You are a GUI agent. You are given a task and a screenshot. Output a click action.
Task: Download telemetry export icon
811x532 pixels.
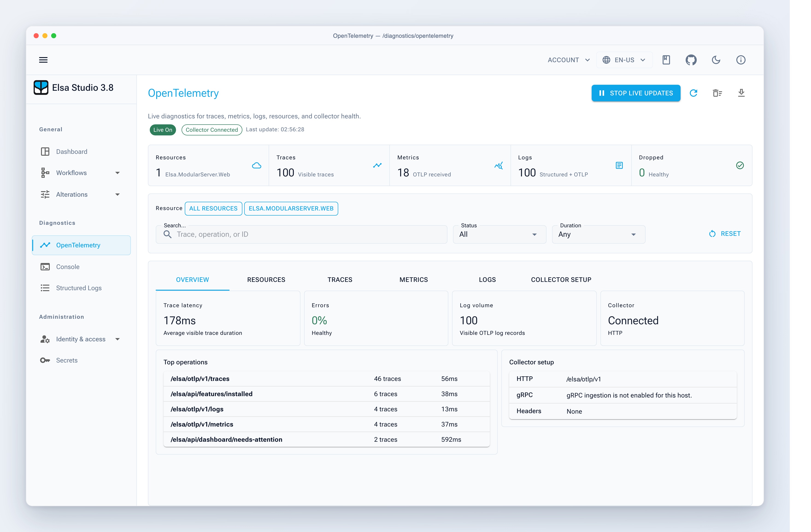[741, 93]
